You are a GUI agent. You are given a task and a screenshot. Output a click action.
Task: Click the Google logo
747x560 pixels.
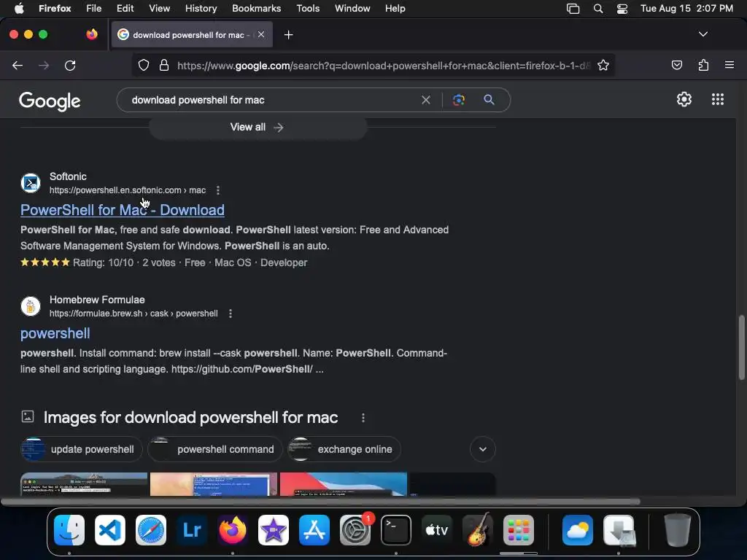pos(50,101)
